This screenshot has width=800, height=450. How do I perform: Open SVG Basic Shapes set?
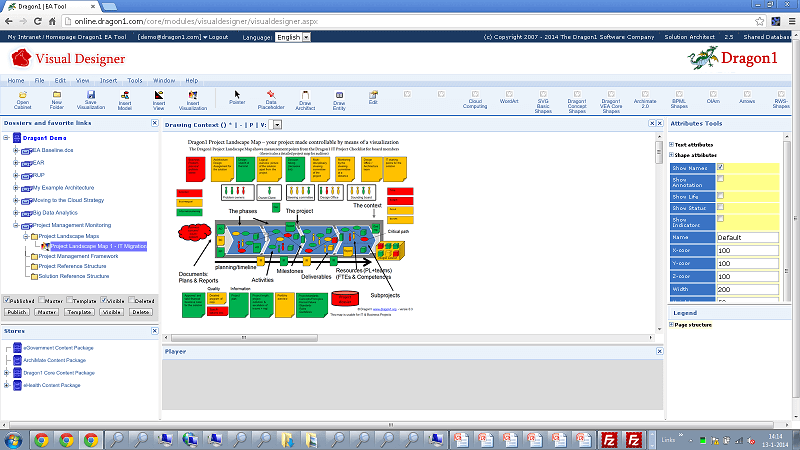tap(543, 102)
